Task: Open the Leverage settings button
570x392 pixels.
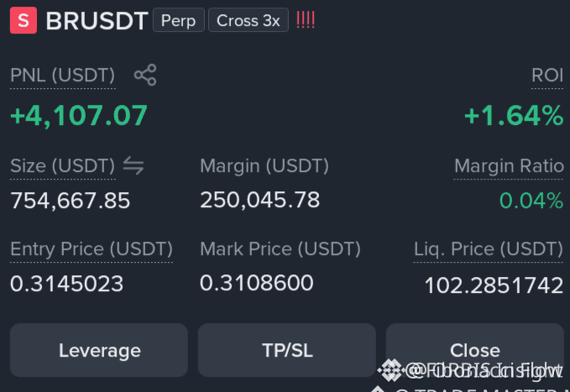Action: pyautogui.click(x=99, y=350)
